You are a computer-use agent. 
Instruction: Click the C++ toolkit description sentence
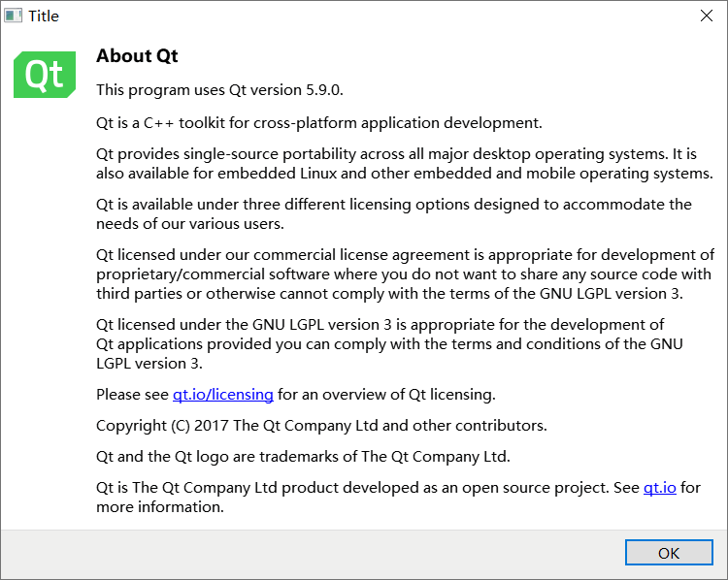(319, 123)
